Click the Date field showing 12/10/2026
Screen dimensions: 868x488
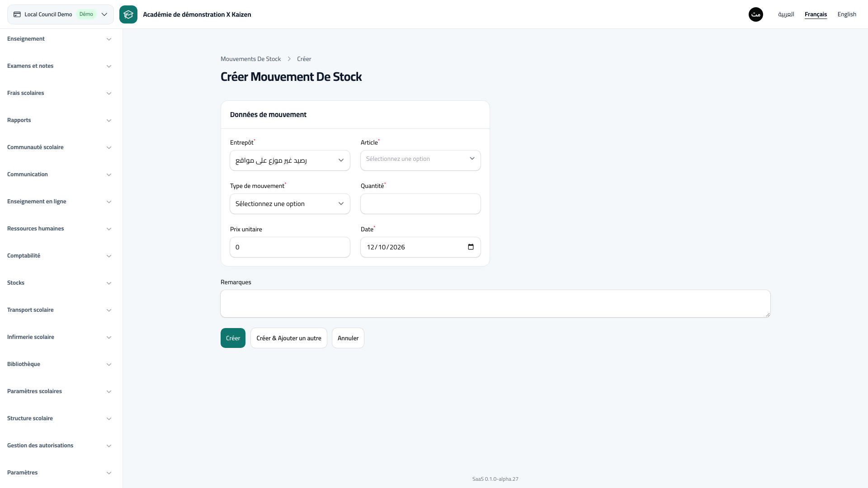(420, 247)
